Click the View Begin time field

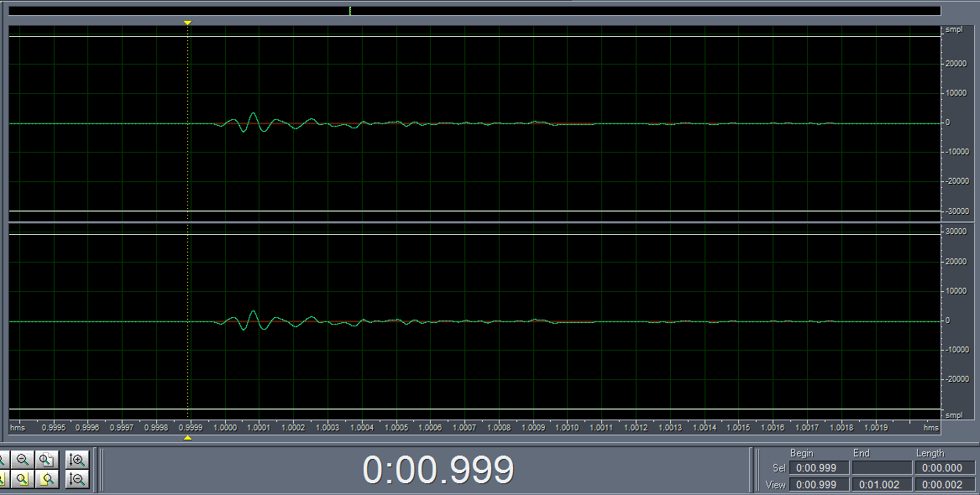point(819,484)
